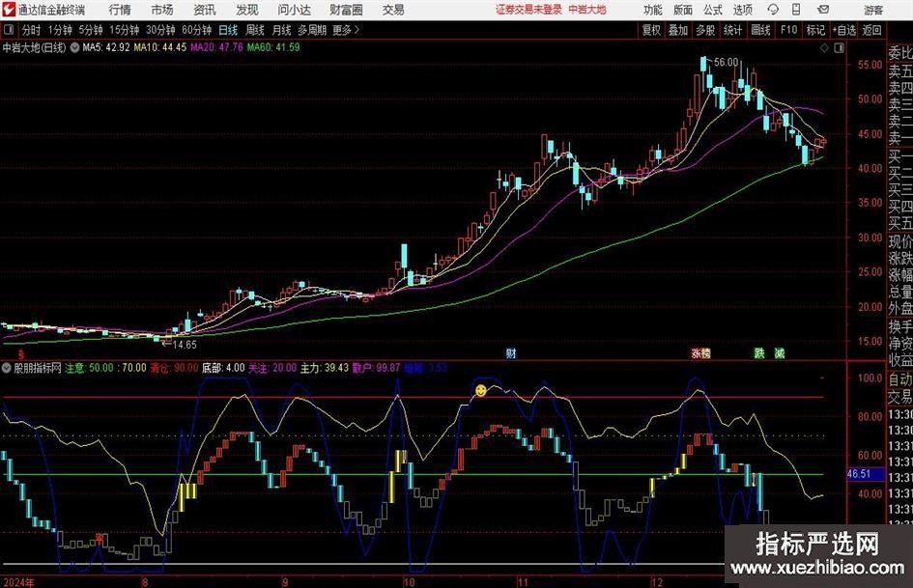Switch to the 月线 monthly tab
Viewport: 913px width, 588px height.
click(282, 30)
